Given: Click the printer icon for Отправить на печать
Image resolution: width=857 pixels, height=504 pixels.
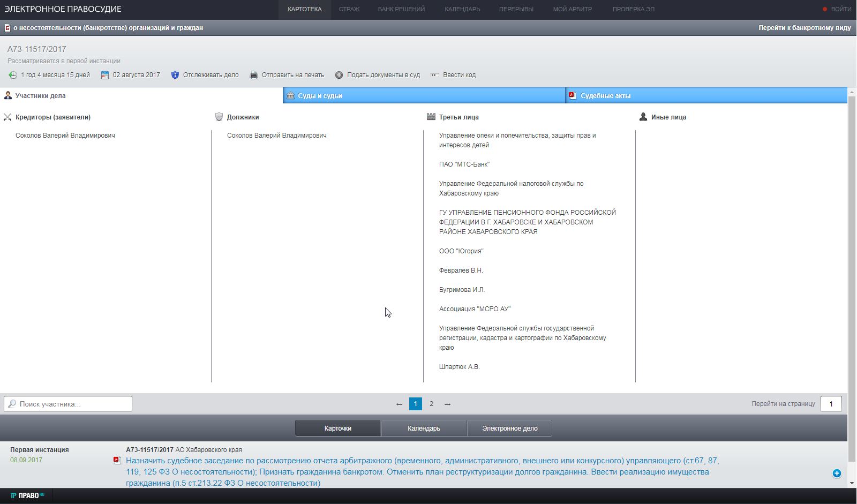Looking at the screenshot, I should point(254,75).
